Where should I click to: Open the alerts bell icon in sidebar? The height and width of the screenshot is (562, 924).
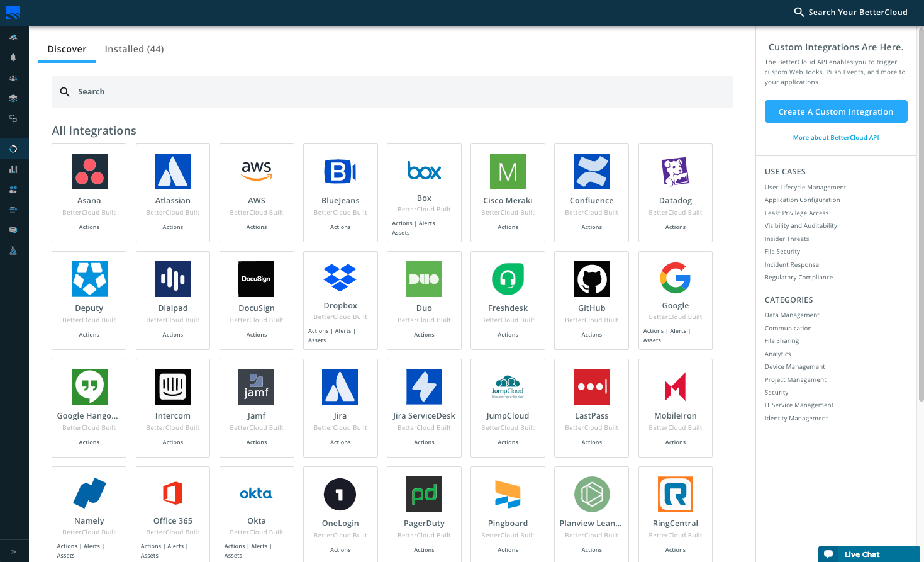coord(13,57)
